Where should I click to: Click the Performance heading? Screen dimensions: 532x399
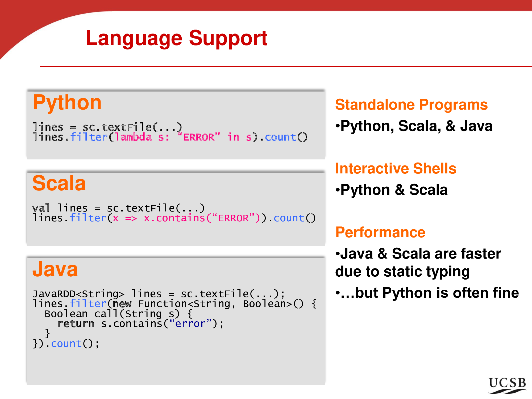click(x=380, y=232)
